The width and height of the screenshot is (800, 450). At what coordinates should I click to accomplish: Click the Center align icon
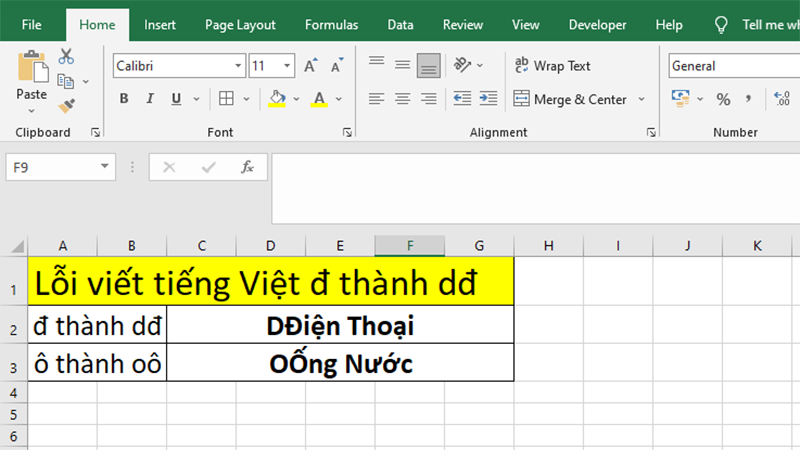coord(402,99)
